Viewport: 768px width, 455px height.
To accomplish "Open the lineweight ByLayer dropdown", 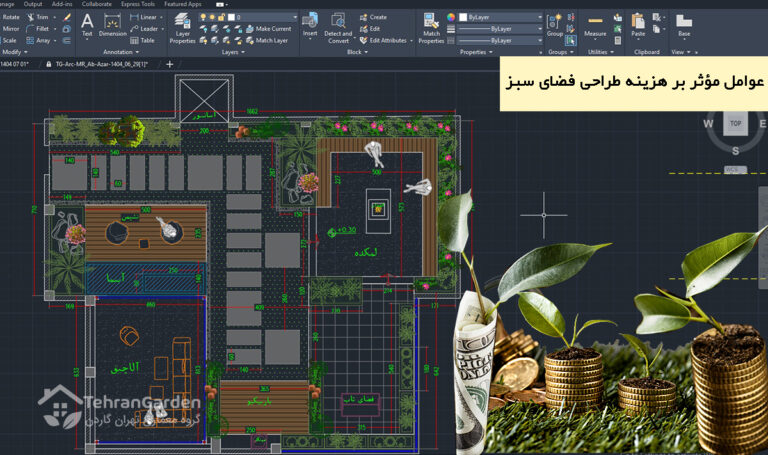I will (x=540, y=29).
